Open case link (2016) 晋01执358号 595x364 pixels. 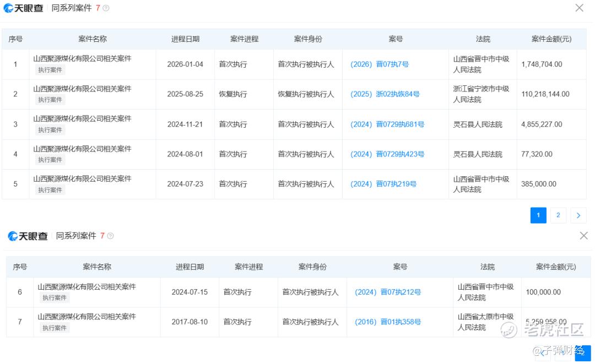click(388, 322)
